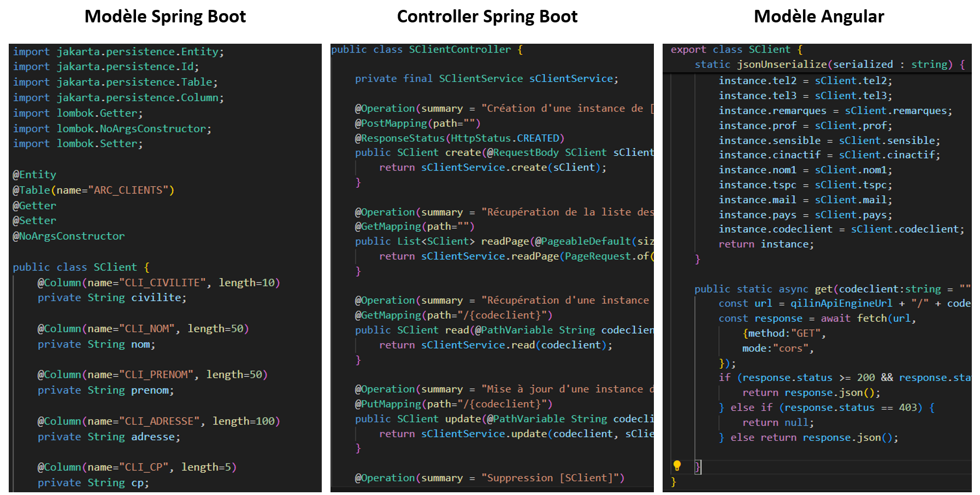
Task: Click the @NoArgsConstructor annotation
Action: [69, 236]
